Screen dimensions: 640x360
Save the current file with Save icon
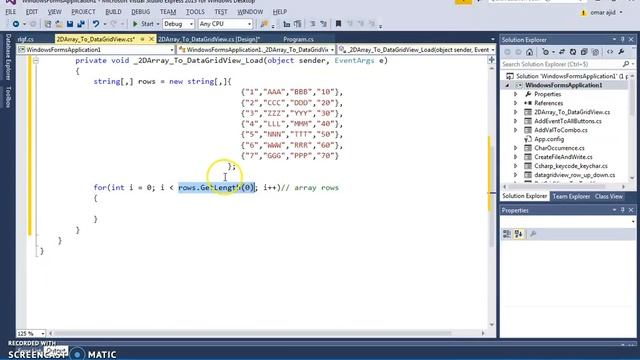tap(70, 24)
